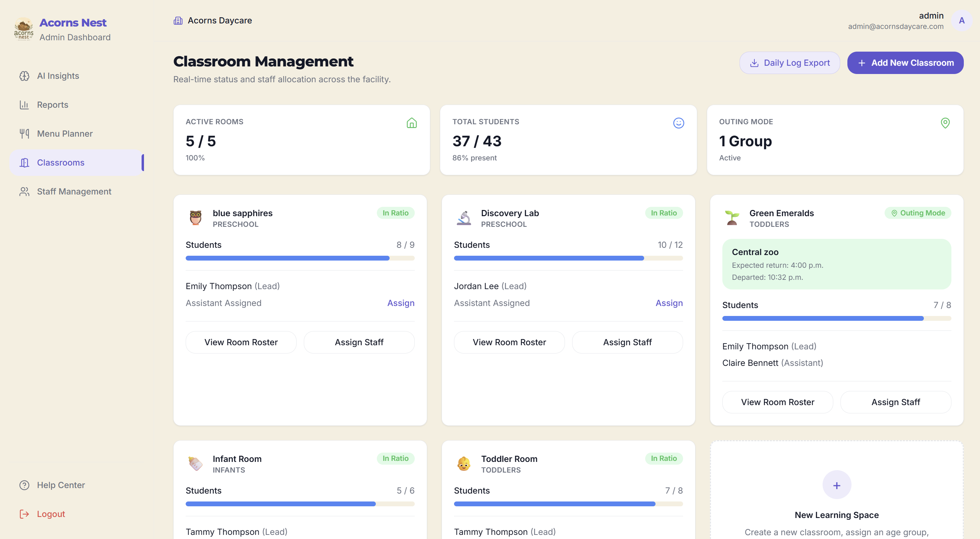Click the plus circle for New Learning Space
This screenshot has width=980, height=539.
click(837, 485)
